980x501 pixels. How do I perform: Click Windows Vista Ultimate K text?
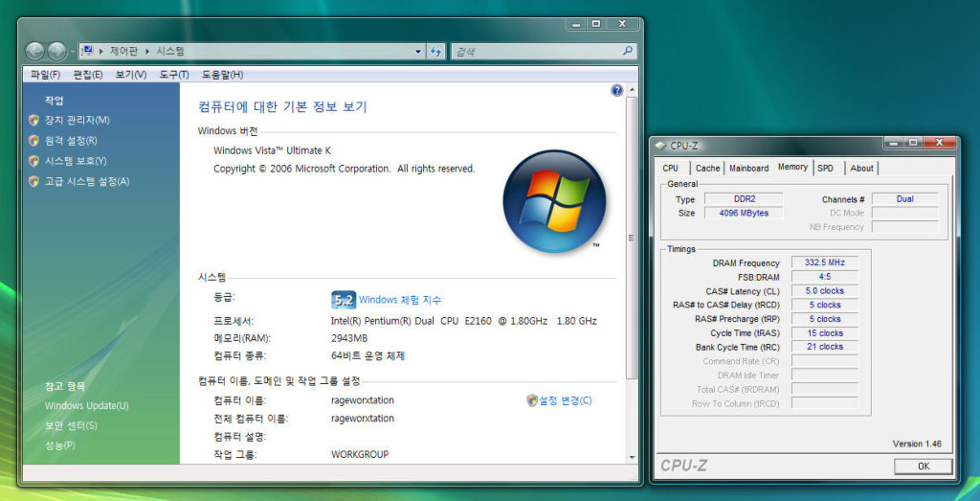(x=272, y=150)
